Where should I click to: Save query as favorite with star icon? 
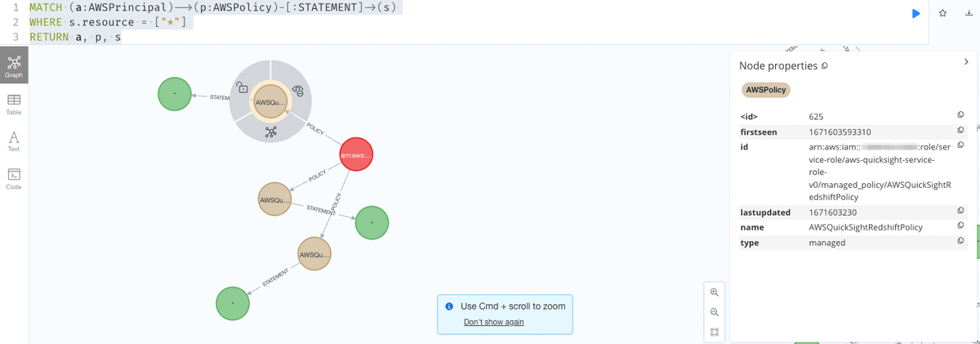(x=942, y=13)
